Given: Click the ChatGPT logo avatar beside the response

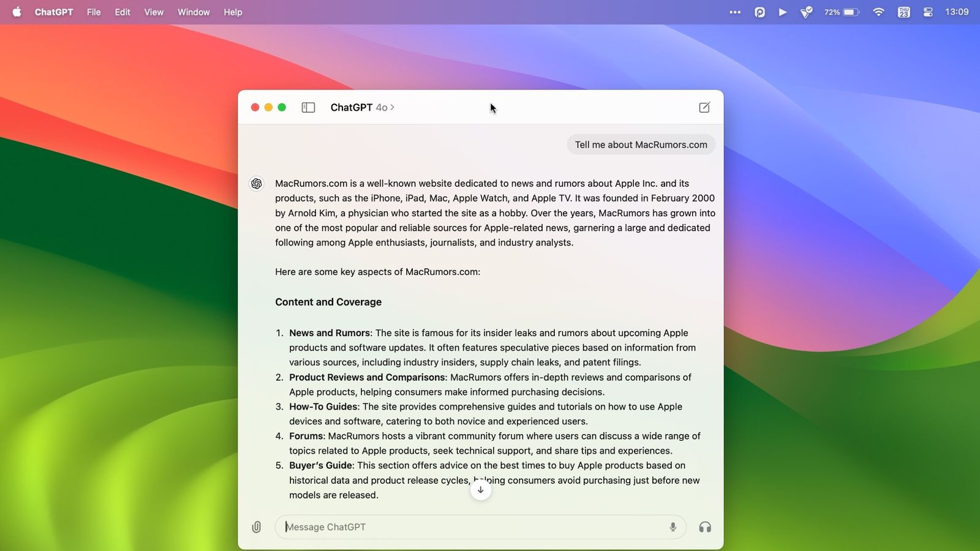Looking at the screenshot, I should (x=257, y=184).
